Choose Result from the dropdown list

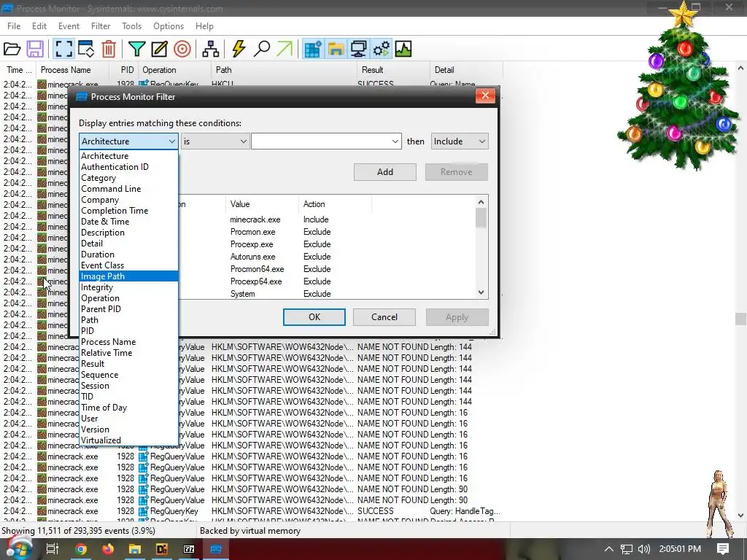point(128,364)
